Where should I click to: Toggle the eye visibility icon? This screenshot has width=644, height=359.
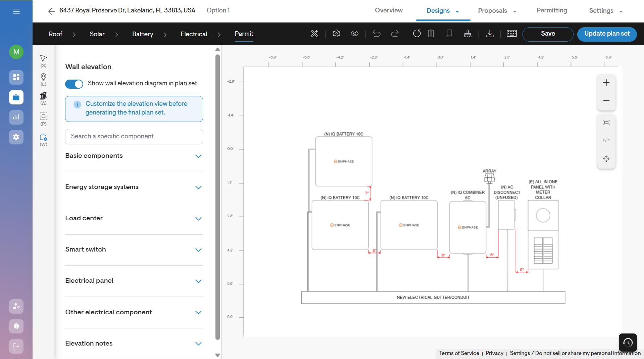click(x=354, y=34)
